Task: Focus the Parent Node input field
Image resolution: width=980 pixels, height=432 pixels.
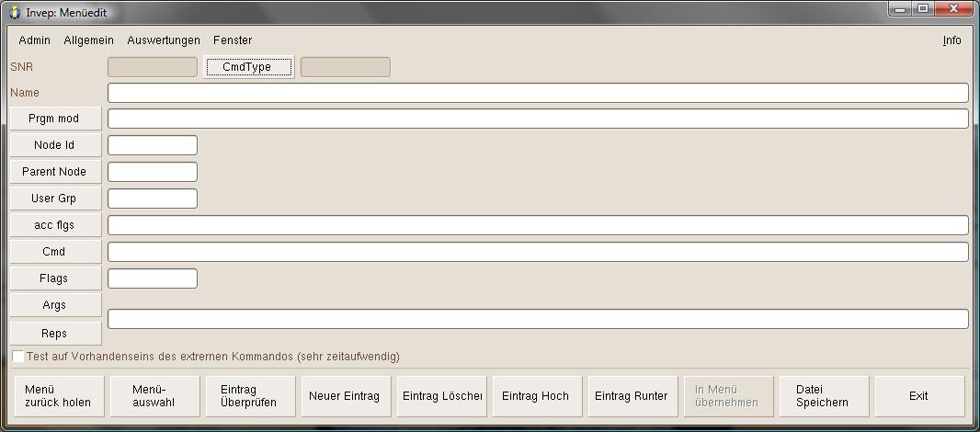Action: pyautogui.click(x=153, y=172)
